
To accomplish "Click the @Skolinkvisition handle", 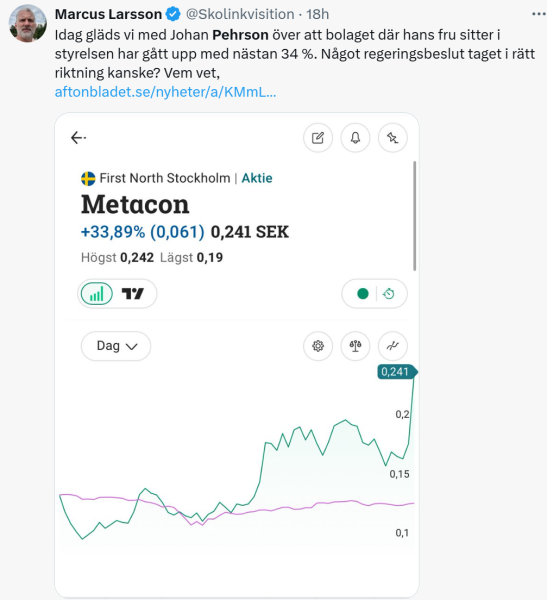I will pos(240,14).
